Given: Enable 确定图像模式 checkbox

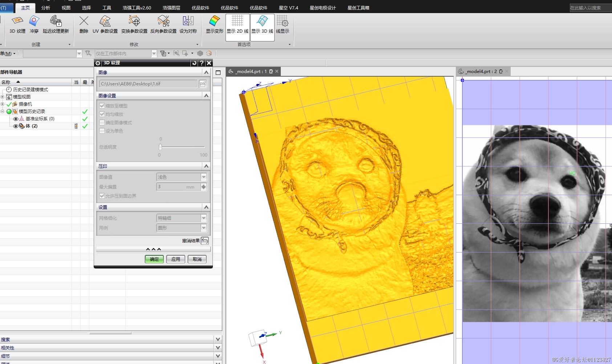Looking at the screenshot, I should pyautogui.click(x=102, y=122).
